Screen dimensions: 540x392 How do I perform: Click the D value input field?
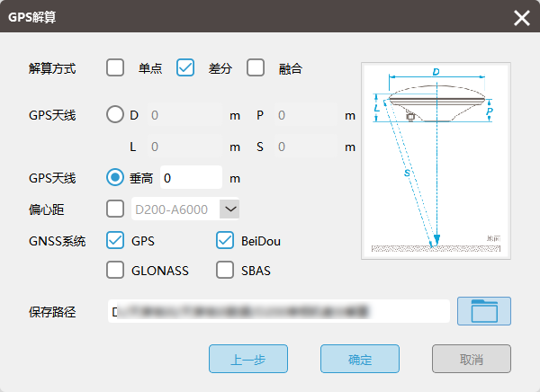183,115
